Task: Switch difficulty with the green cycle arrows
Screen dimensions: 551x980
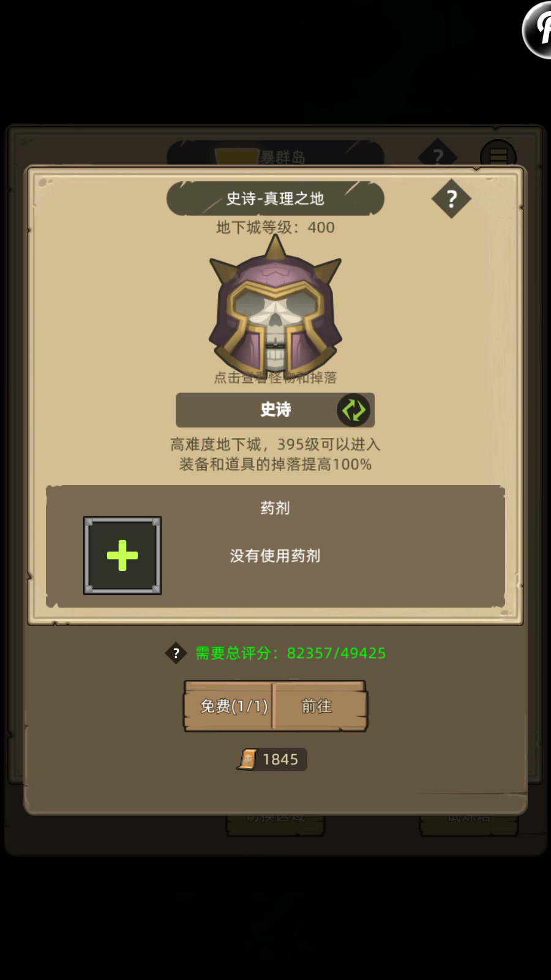Action: (354, 410)
